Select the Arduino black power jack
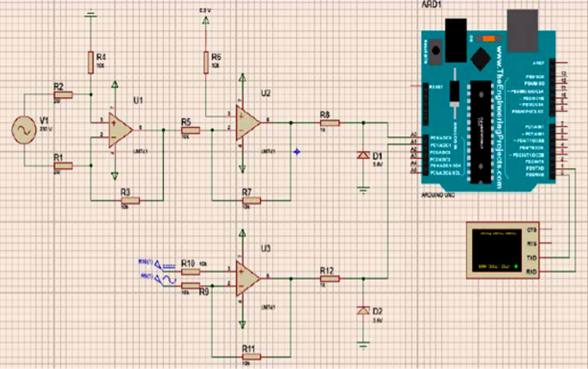Viewport: 588px width, 369px height. pos(456,40)
